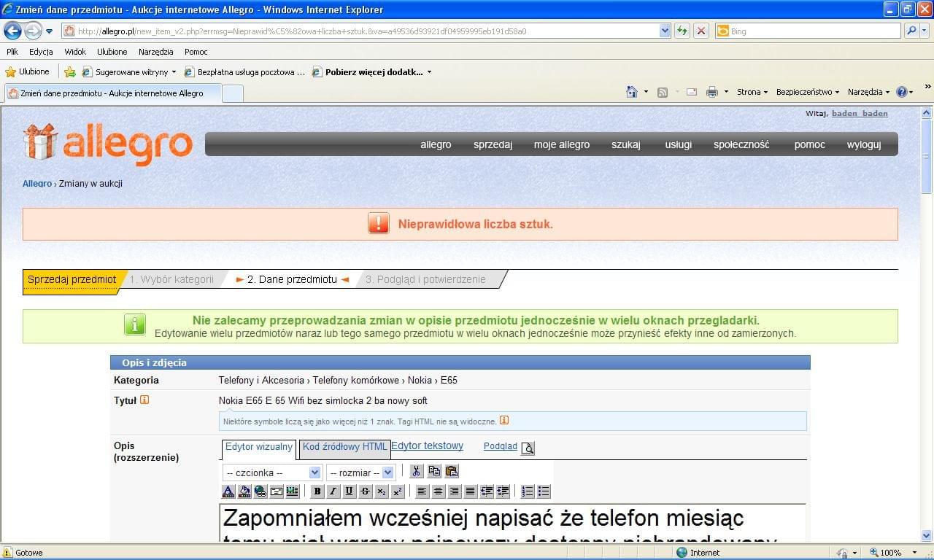Viewport: 934px width, 560px height.
Task: Click the decrease indent icon
Action: (487, 491)
